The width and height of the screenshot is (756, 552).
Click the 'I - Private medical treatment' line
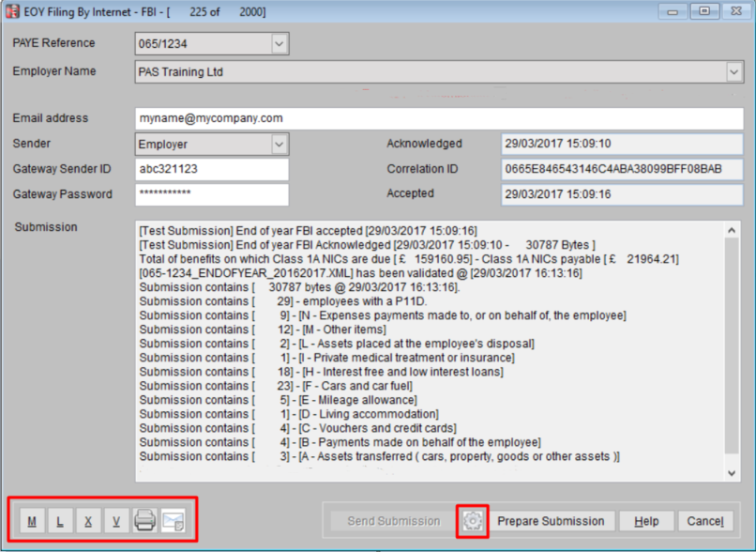click(x=327, y=358)
